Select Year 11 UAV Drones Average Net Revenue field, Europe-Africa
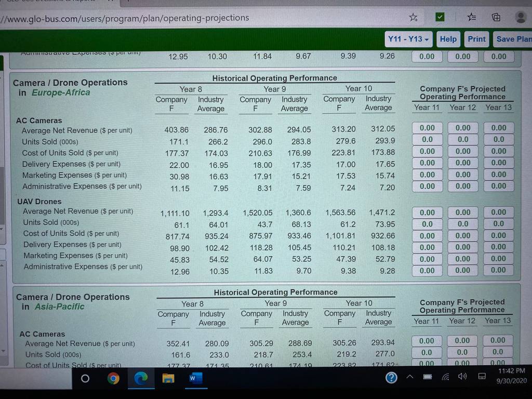The height and width of the screenshot is (399, 532). tap(427, 212)
